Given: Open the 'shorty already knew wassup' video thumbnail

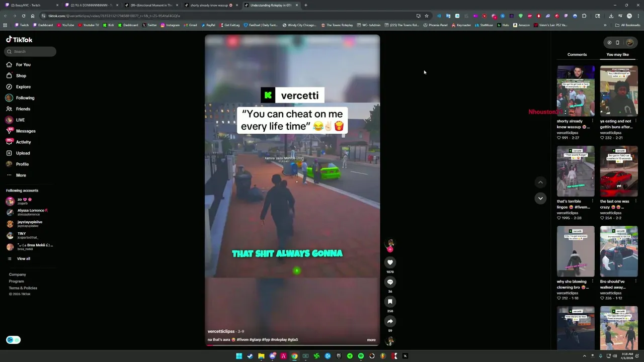Looking at the screenshot, I should 576,91.
